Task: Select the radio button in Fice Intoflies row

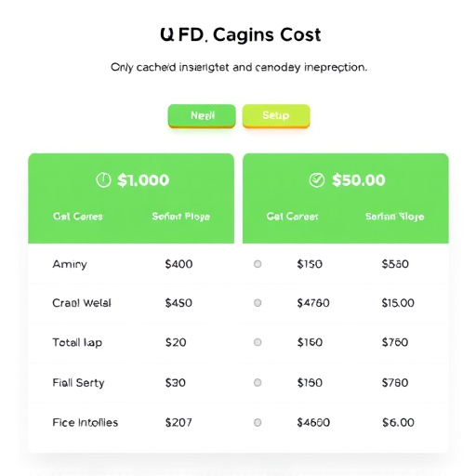Action: point(258,422)
